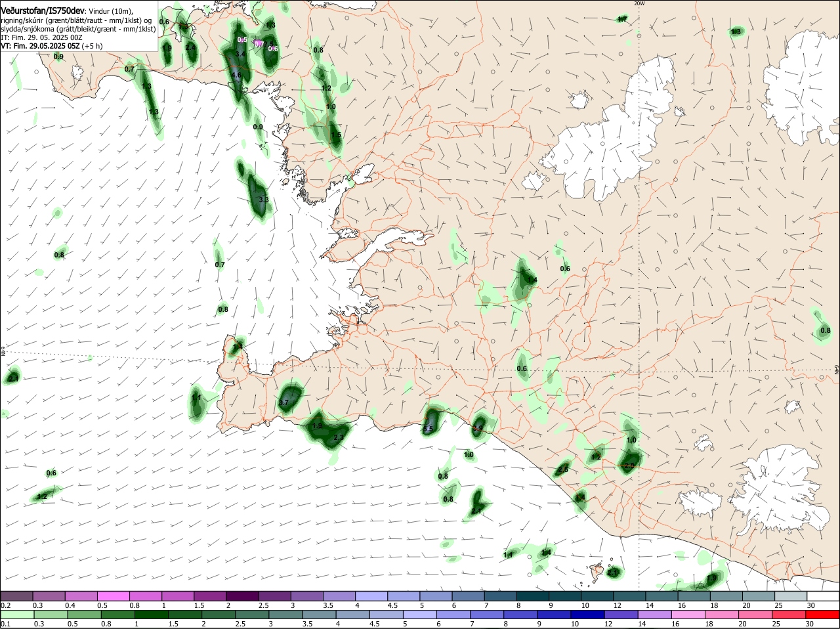This screenshot has height=629, width=840.
Task: Click the 20W longitude label
Action: tap(639, 3)
